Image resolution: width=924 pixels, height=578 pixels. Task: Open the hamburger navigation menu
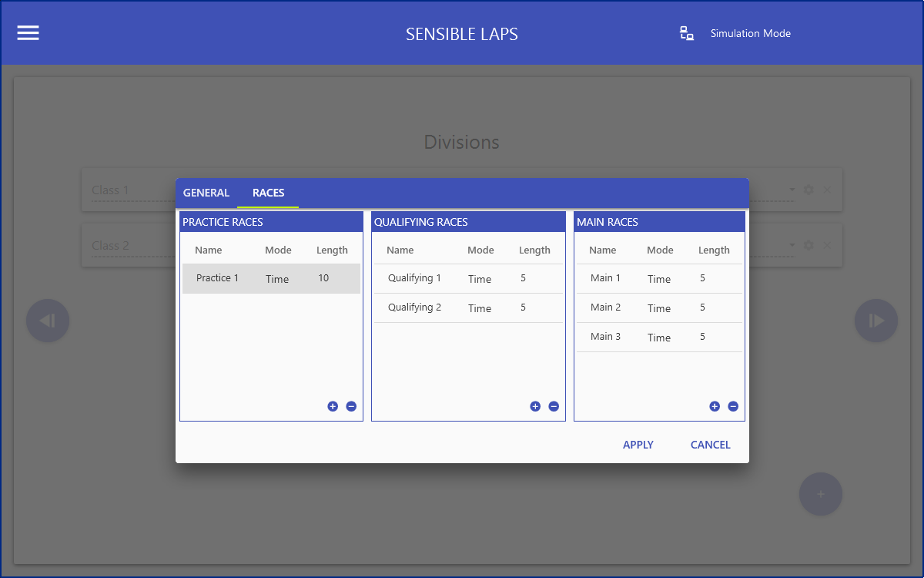[x=28, y=33]
